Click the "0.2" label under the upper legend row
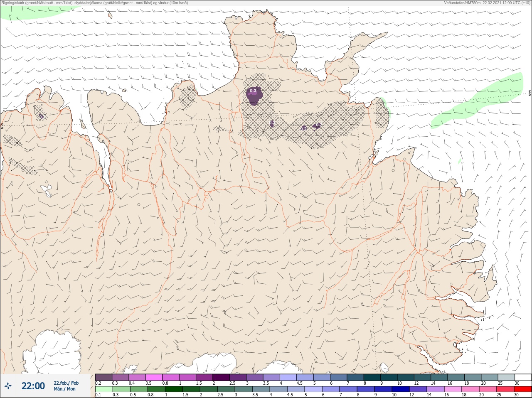532x398 pixels. (x=98, y=383)
